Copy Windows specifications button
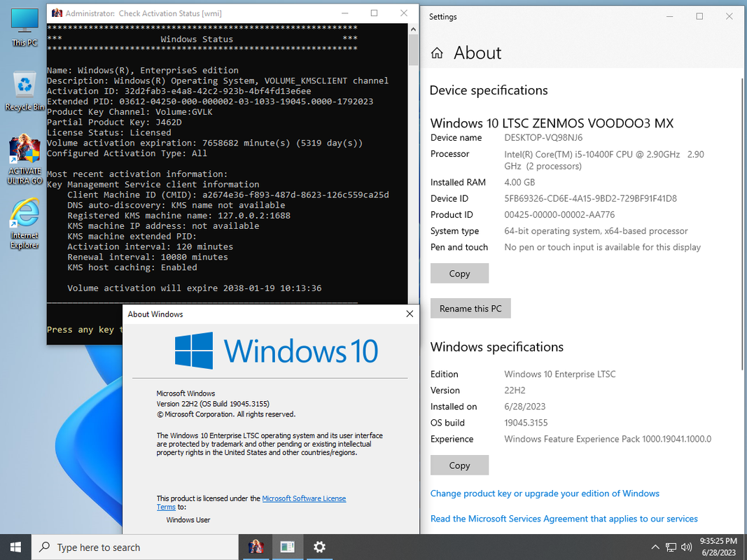 click(x=459, y=465)
